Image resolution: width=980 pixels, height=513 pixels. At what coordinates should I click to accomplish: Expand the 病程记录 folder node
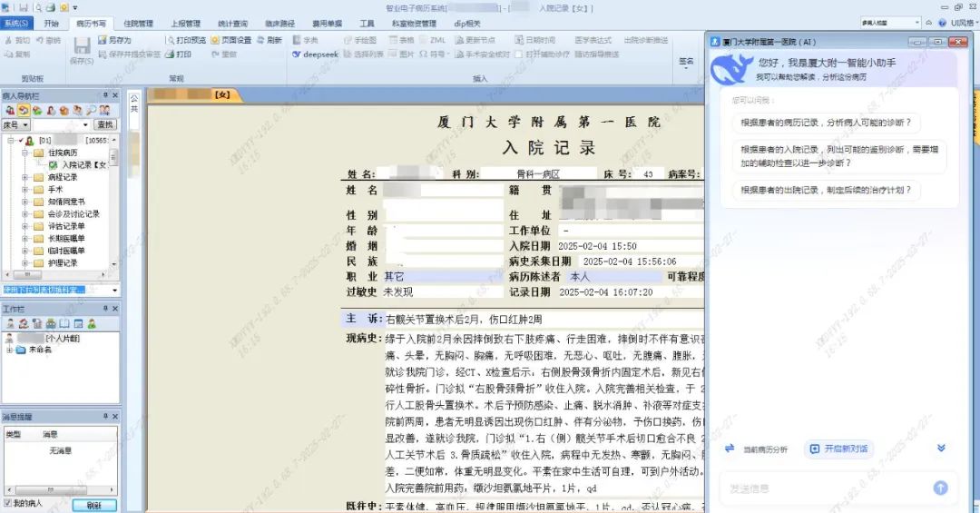click(x=25, y=177)
